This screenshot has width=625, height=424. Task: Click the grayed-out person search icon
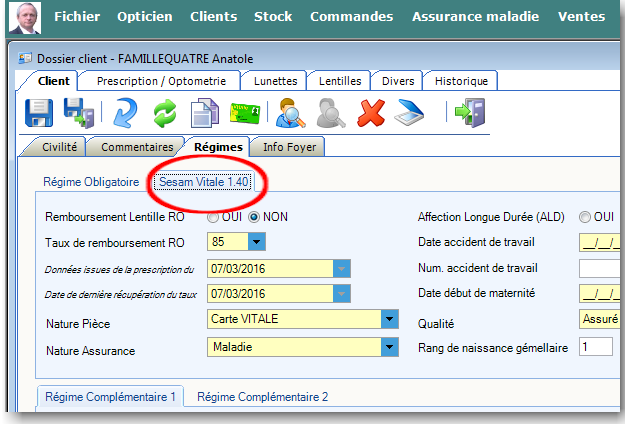click(x=331, y=113)
